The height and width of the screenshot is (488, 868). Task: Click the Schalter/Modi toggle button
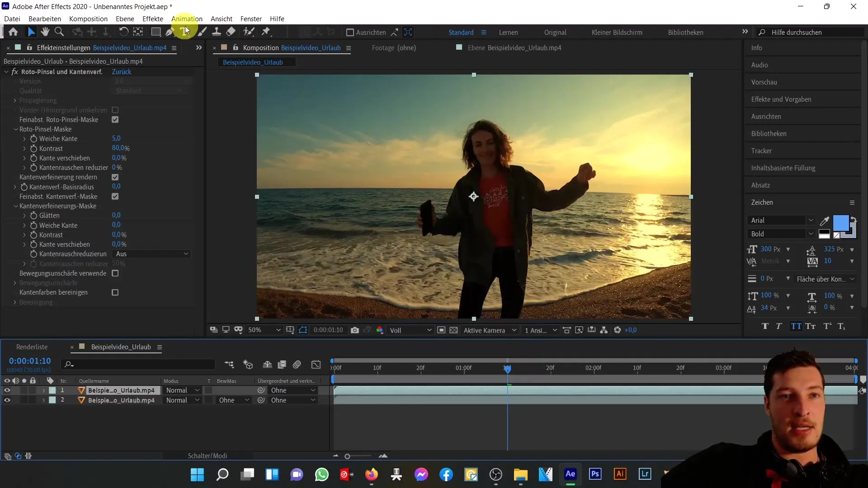point(208,456)
